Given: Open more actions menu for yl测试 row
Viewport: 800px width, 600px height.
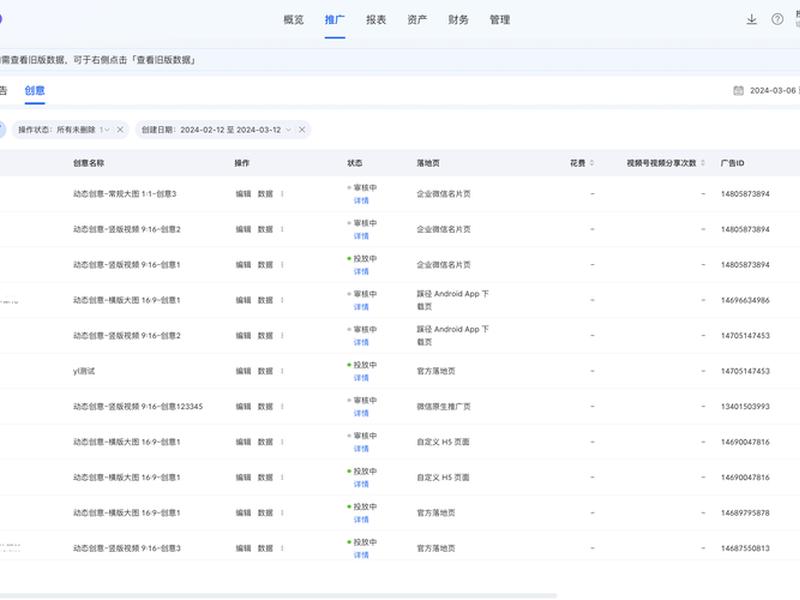Looking at the screenshot, I should coord(282,371).
